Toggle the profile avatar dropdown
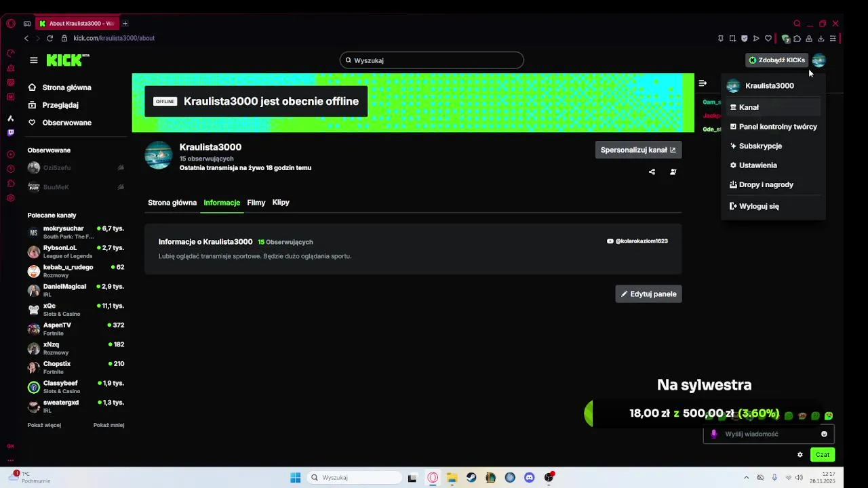868x488 pixels. tap(819, 60)
